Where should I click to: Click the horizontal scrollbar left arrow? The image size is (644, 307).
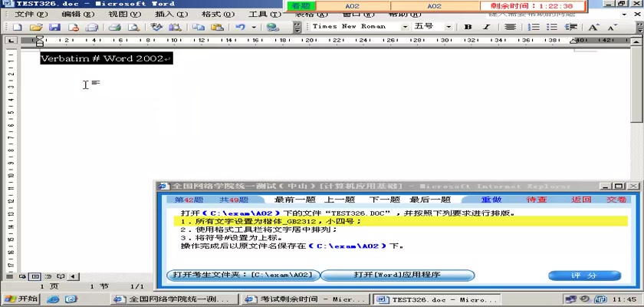[73, 276]
